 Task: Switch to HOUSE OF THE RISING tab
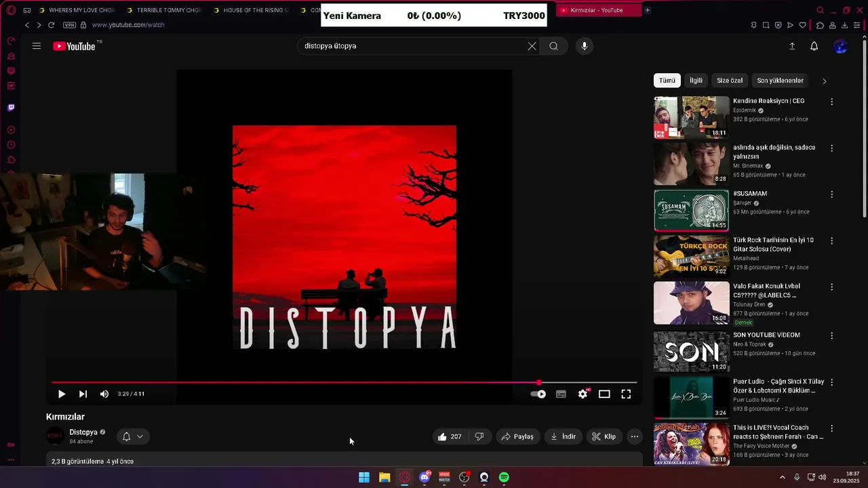click(251, 10)
